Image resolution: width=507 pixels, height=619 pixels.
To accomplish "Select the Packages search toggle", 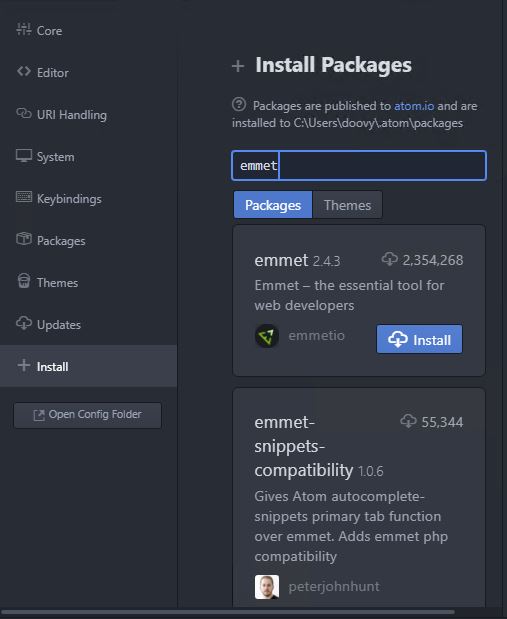I will [x=273, y=205].
